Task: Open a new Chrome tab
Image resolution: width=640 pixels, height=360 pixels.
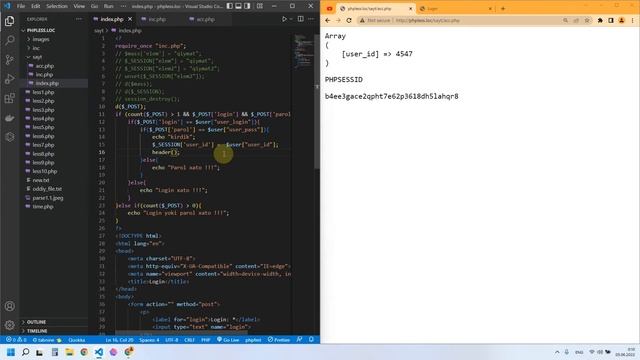Action: point(503,9)
